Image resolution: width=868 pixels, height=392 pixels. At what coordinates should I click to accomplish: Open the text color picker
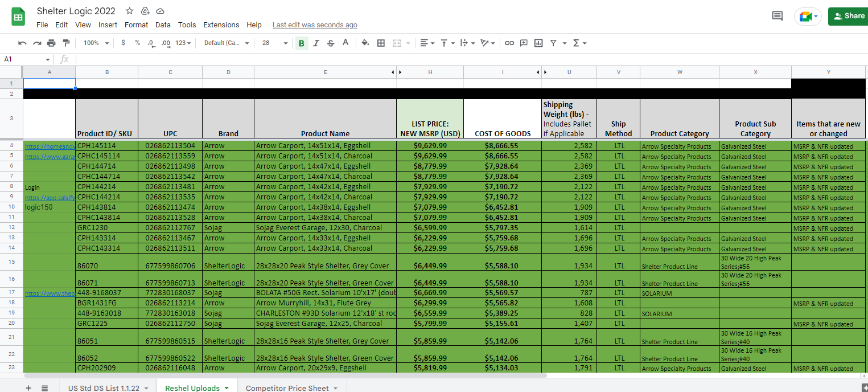(345, 43)
